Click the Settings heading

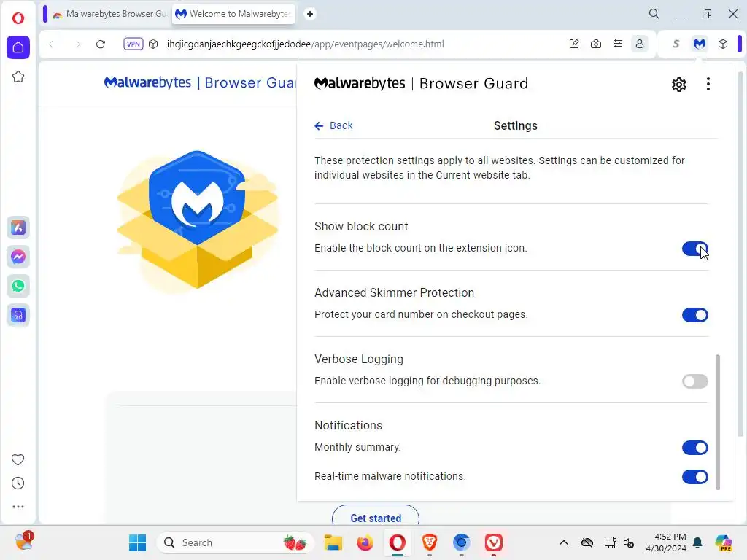click(x=516, y=125)
